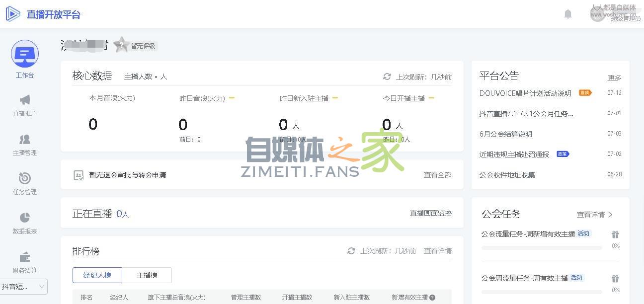This screenshot has width=644, height=304.
Task: Select the 任务管理 task target icon
Action: coord(24,179)
